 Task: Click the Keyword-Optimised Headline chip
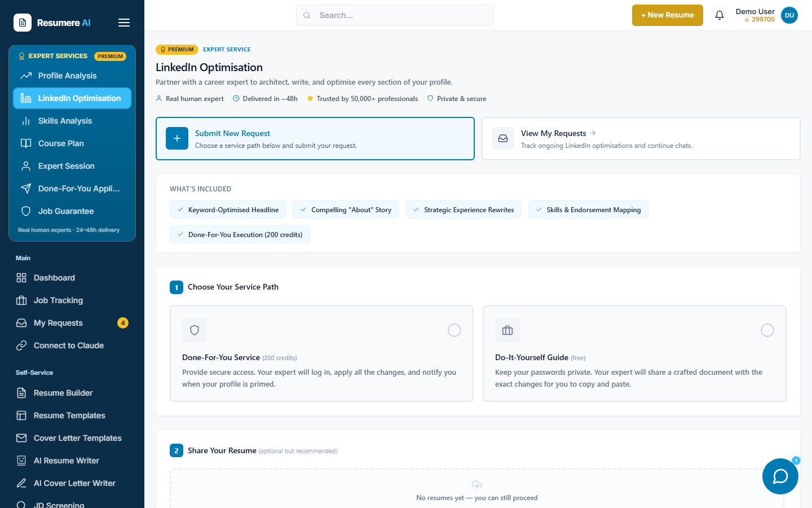(x=228, y=209)
